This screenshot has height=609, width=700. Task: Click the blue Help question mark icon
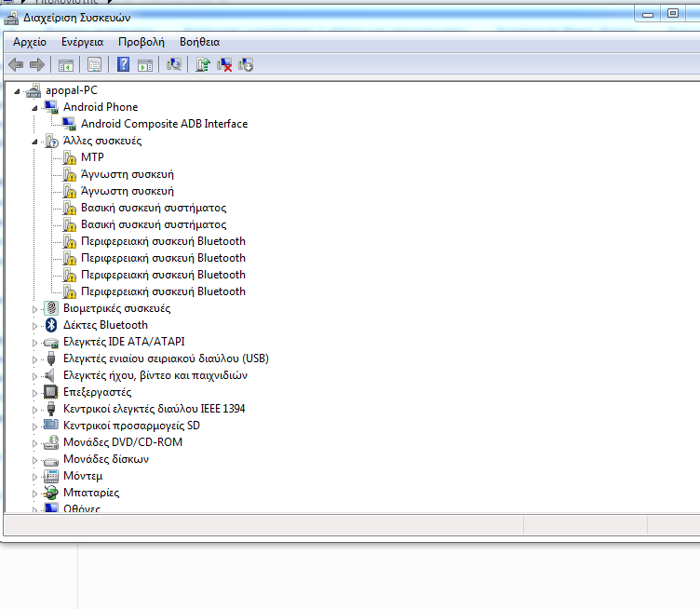(123, 64)
